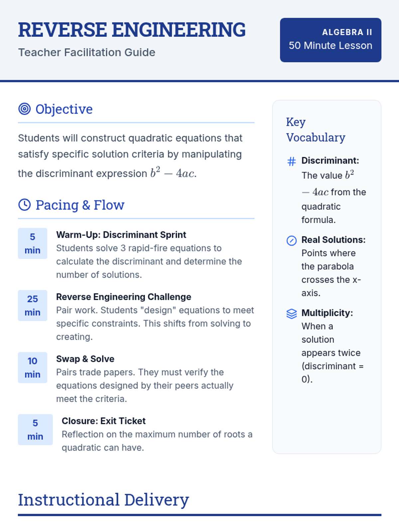
Task: Select the 5 min Closure time badge
Action: (35, 430)
